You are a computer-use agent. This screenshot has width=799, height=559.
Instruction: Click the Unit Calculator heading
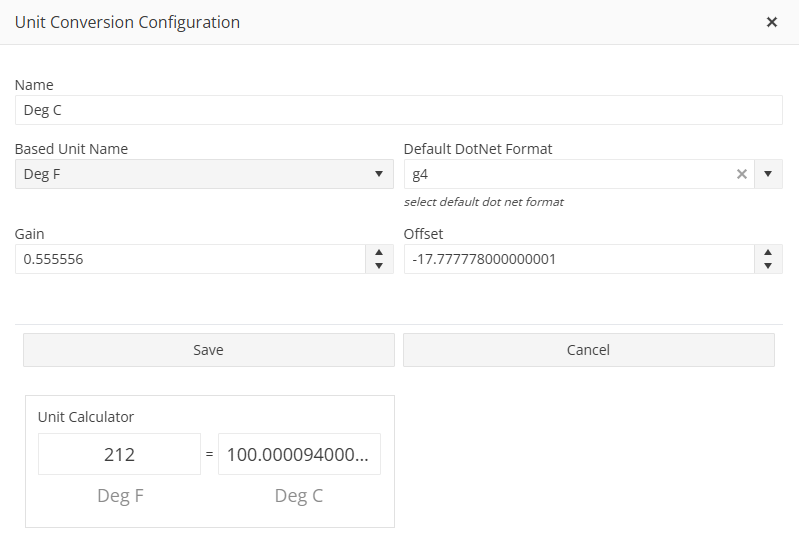click(x=86, y=417)
